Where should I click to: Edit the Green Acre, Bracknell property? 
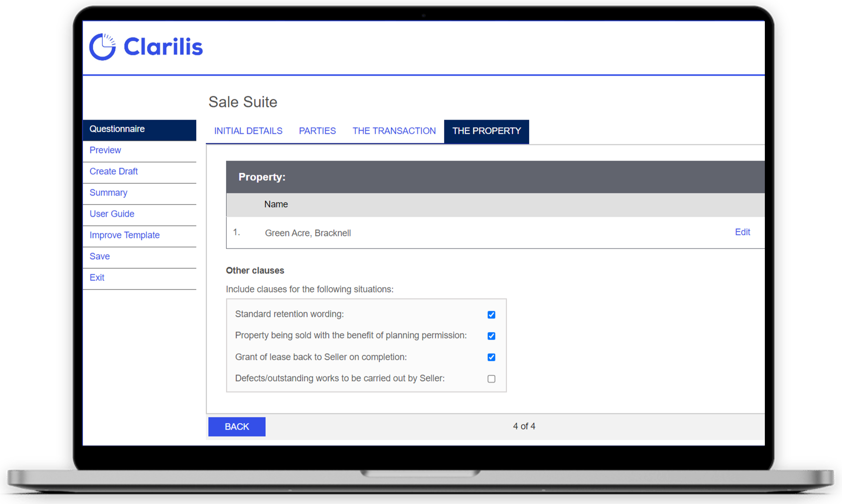(x=742, y=232)
